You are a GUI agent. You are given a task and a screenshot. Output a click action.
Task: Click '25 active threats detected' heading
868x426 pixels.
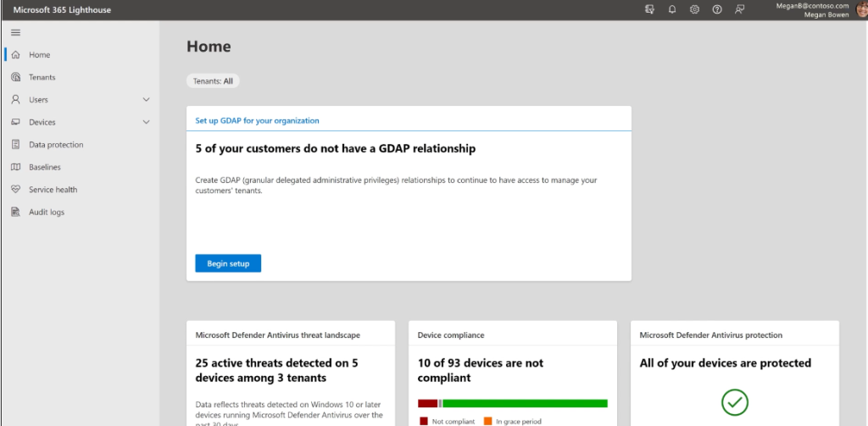(x=277, y=370)
